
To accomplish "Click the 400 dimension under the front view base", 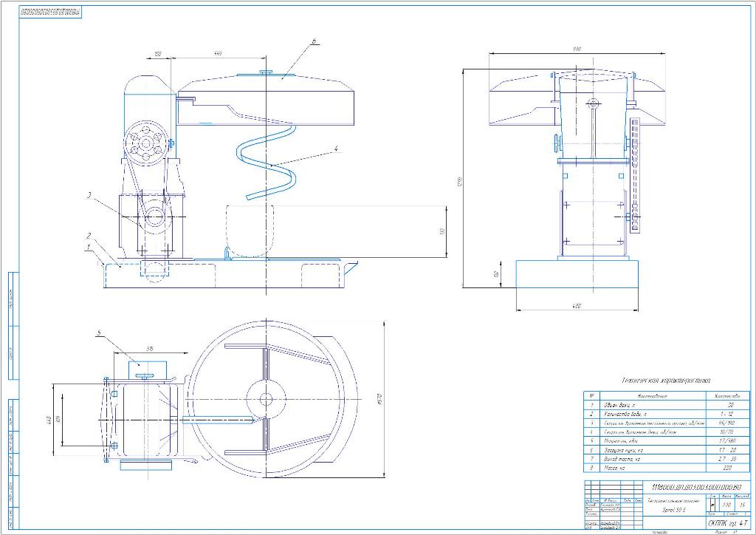I will pyautogui.click(x=577, y=305).
